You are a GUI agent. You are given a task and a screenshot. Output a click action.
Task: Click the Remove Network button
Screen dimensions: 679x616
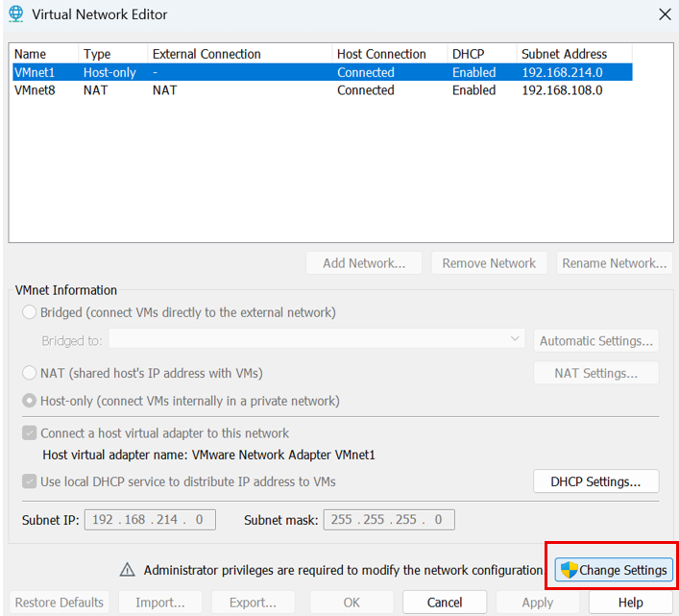click(x=489, y=263)
